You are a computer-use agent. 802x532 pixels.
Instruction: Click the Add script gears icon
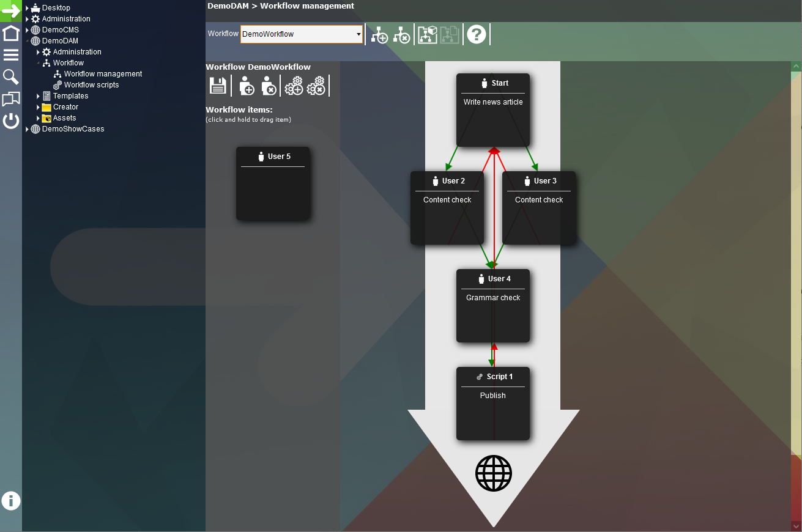click(294, 86)
